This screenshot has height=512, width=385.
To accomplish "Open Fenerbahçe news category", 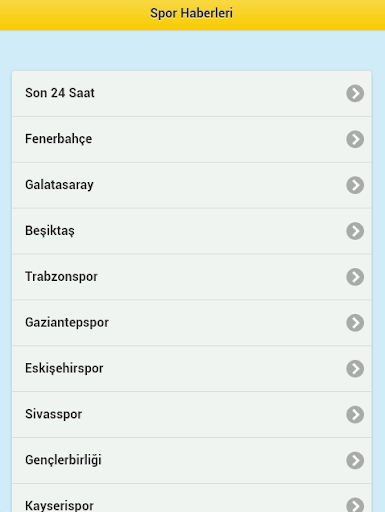I will pos(192,140).
